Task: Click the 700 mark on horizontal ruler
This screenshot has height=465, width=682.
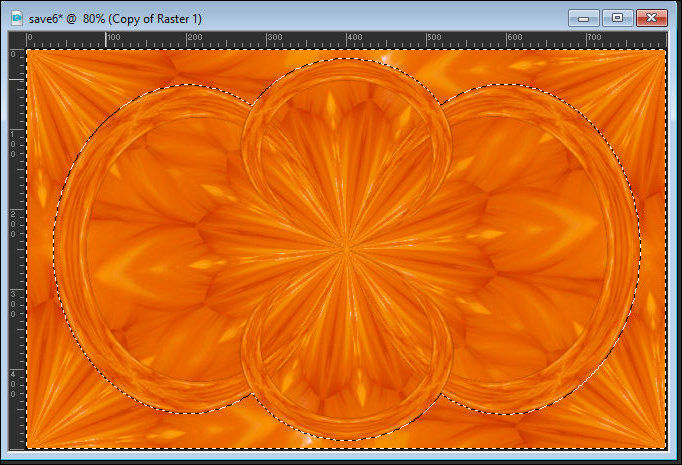Action: click(587, 39)
